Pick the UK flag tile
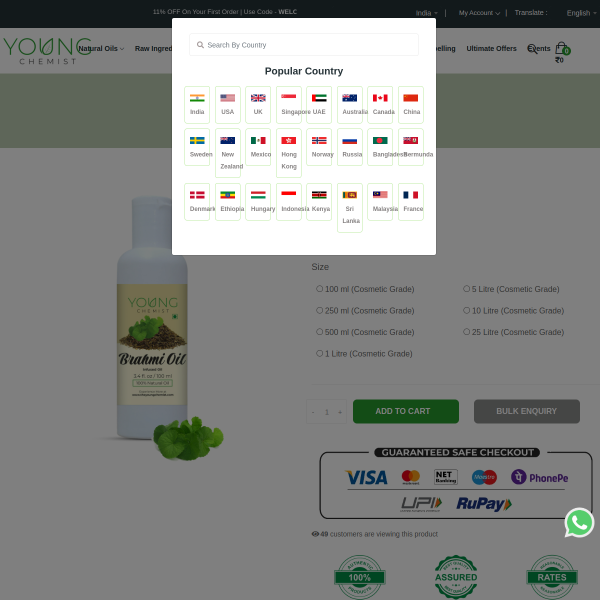600x600 pixels. (258, 104)
